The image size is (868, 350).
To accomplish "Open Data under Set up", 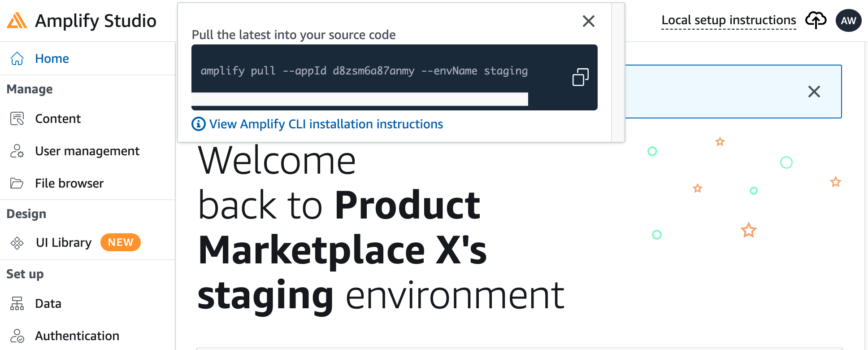I will point(48,303).
